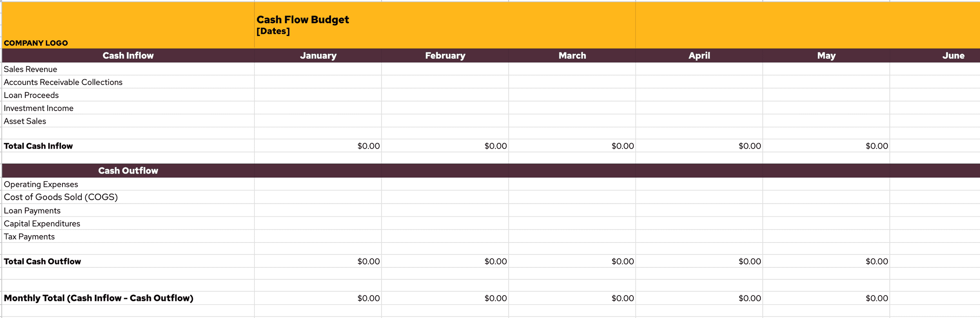Screen dimensions: 980x318
Task: Select the Accounts Receivable Collections label cell
Action: 128,82
